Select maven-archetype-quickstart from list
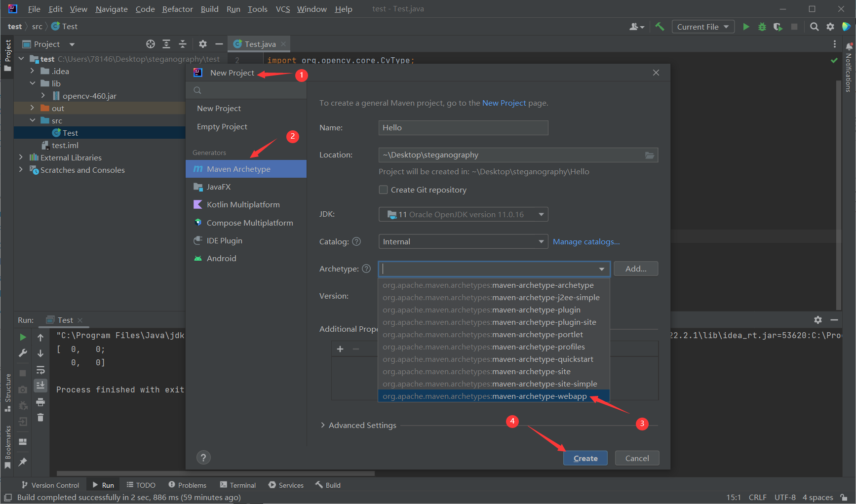This screenshot has height=504, width=856. (494, 359)
